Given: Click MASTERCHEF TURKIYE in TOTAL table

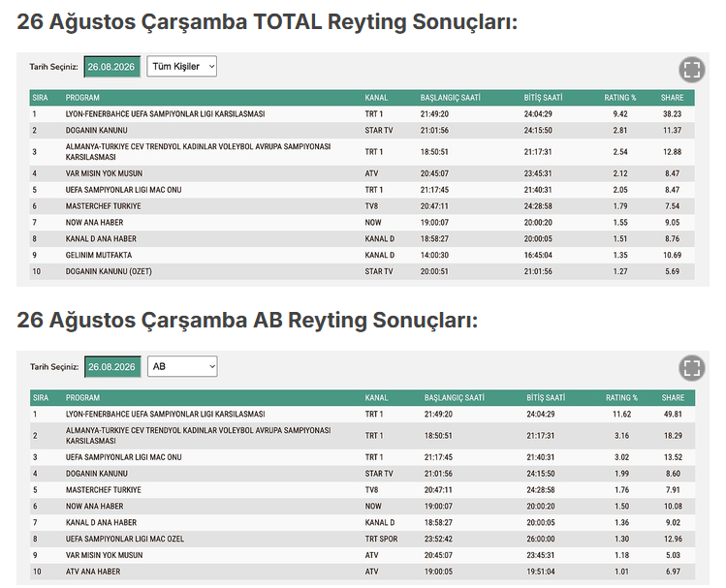Looking at the screenshot, I should pyautogui.click(x=104, y=206).
